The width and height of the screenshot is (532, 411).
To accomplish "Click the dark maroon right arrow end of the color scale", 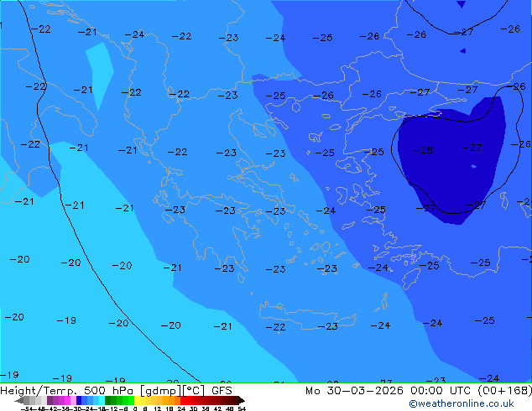I will [241, 400].
